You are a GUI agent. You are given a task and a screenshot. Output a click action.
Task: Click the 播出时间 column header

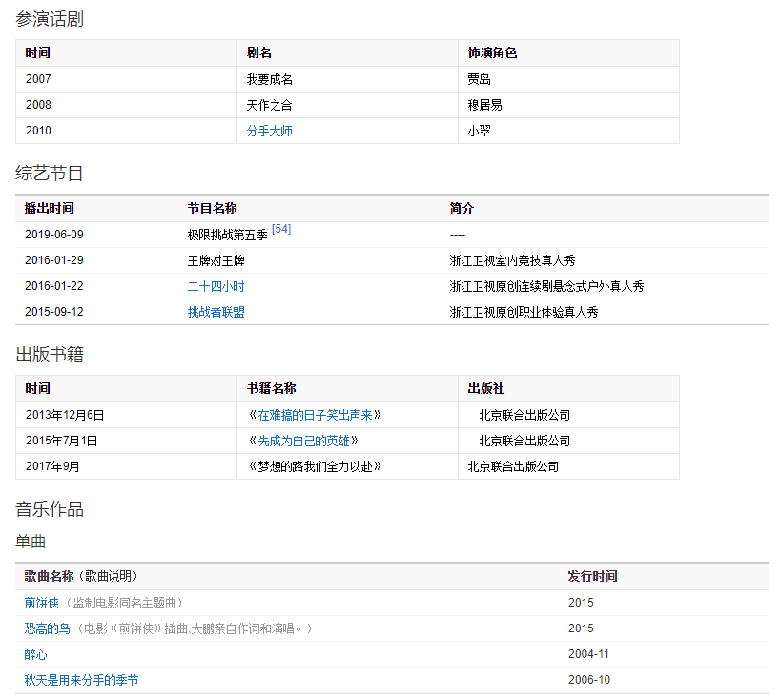50,208
